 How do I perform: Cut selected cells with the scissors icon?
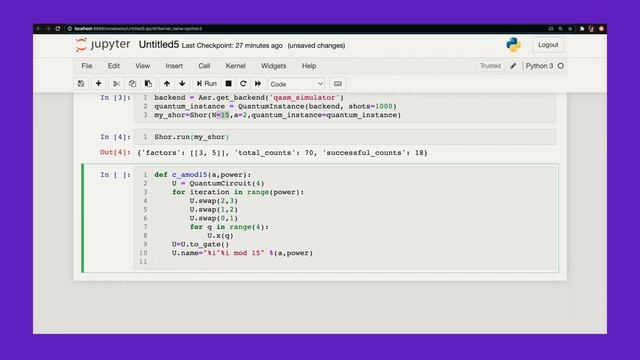click(116, 84)
